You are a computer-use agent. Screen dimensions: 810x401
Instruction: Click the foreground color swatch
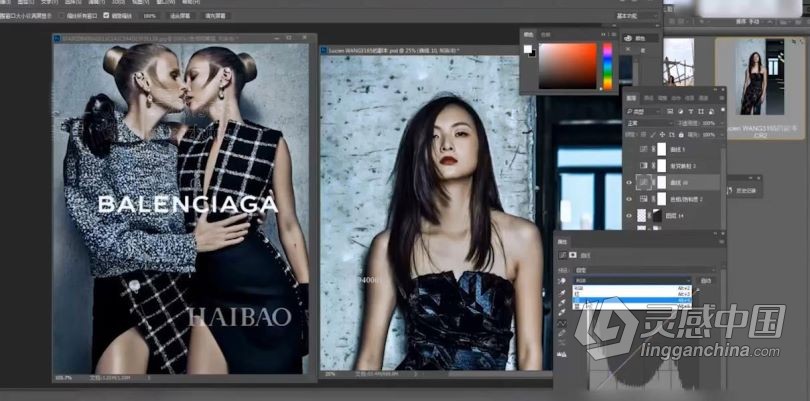click(527, 49)
